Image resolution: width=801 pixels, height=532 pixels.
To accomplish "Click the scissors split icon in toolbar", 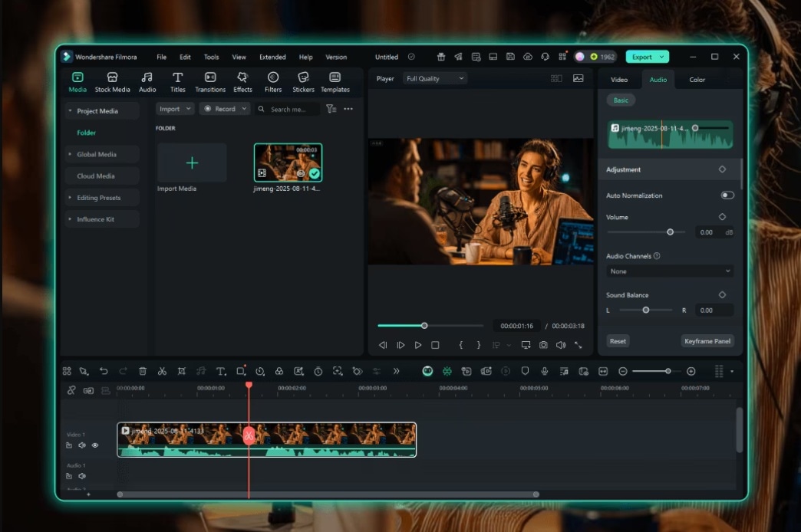I will [162, 371].
